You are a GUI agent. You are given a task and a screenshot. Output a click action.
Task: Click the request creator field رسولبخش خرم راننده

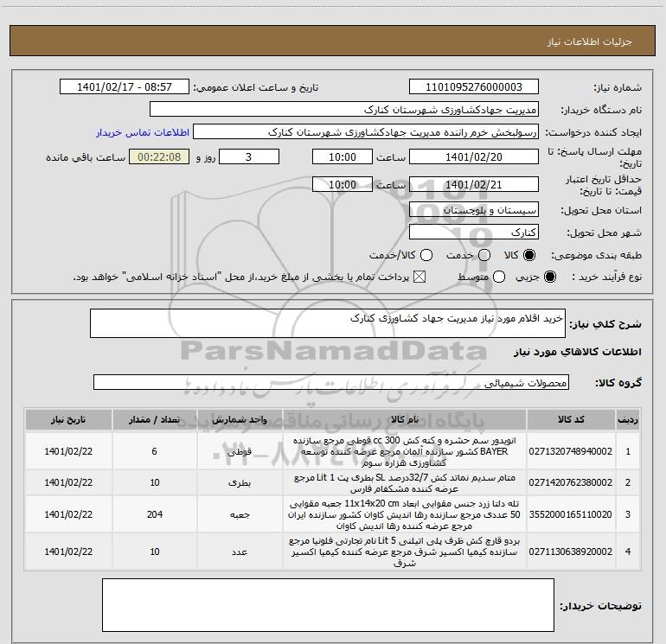click(x=366, y=132)
